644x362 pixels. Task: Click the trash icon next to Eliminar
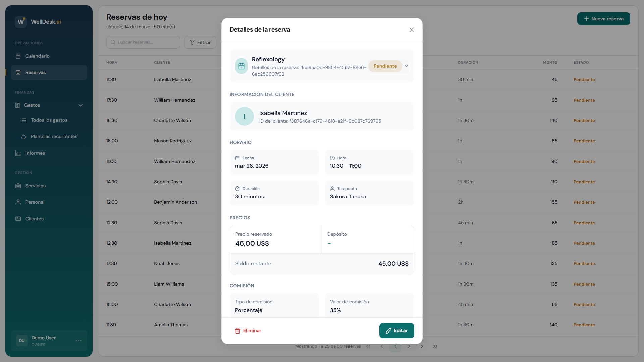(x=238, y=331)
